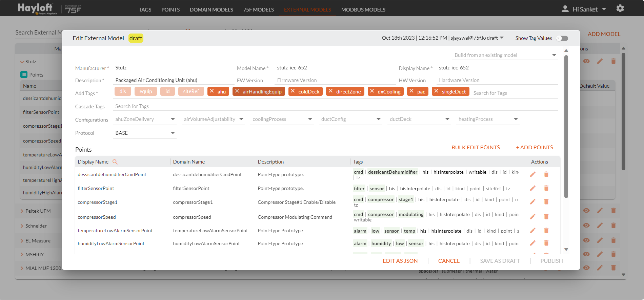Edit humidityLowAlarmSensorPoint row
Viewport: 644px width, 300px height.
click(x=533, y=243)
